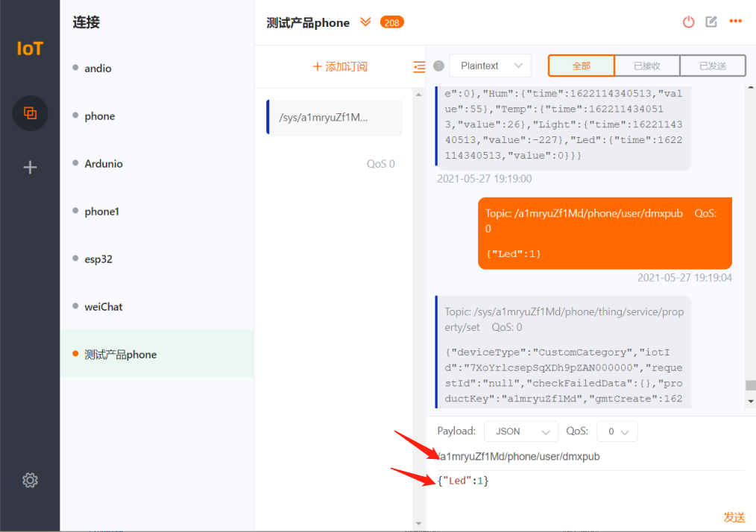Edit the connection with the pencil icon
The width and height of the screenshot is (756, 532).
tap(711, 22)
